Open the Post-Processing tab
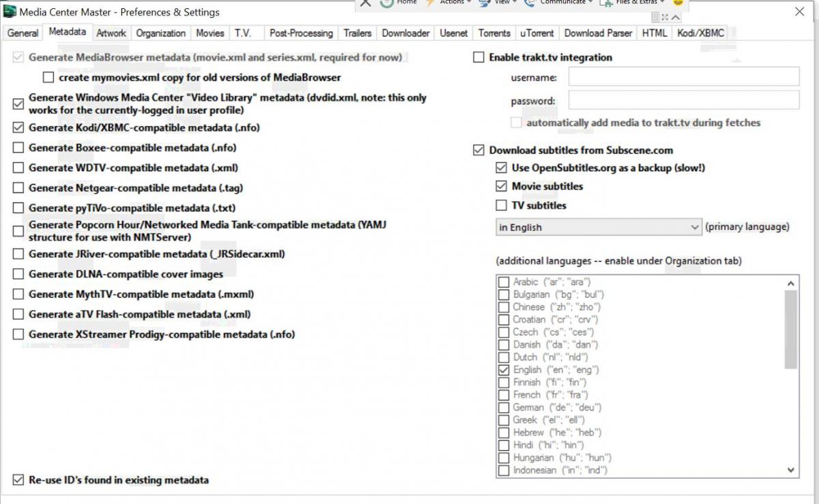This screenshot has width=819, height=504. (x=301, y=33)
